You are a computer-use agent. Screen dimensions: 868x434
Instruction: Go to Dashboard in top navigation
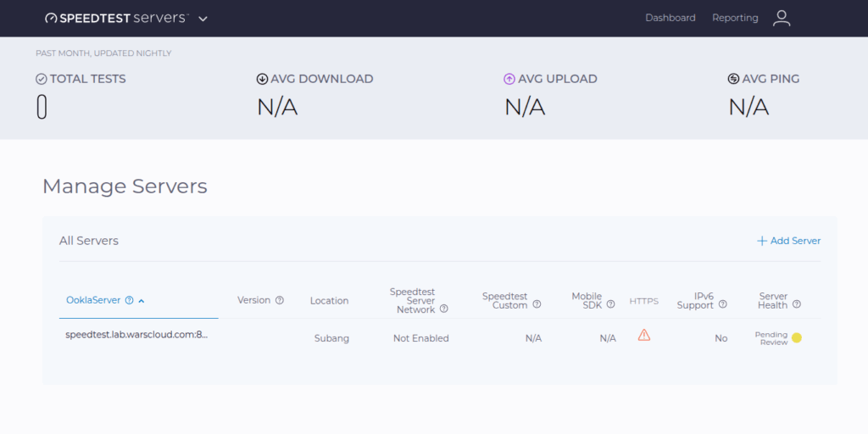click(670, 19)
